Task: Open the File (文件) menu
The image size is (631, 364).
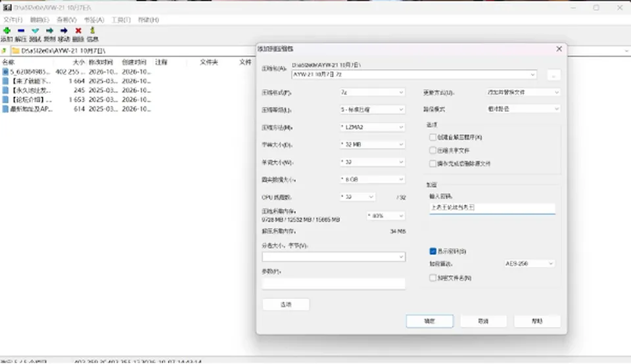Action: coord(13,20)
